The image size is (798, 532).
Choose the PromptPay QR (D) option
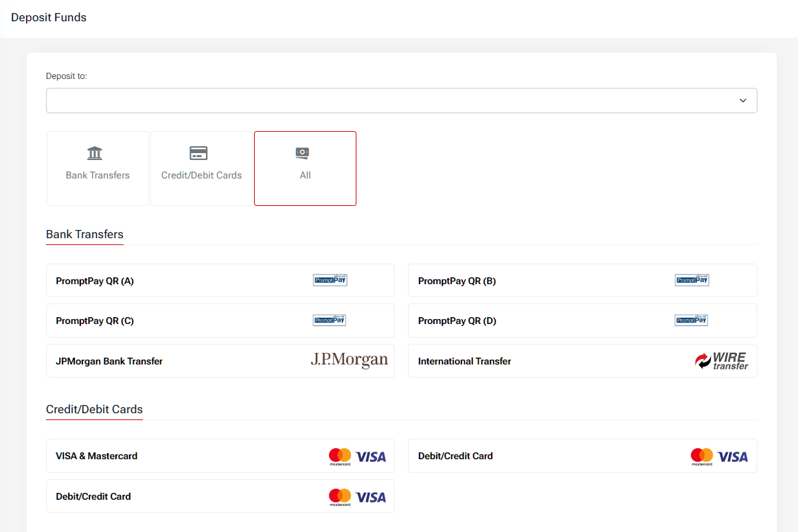(583, 321)
